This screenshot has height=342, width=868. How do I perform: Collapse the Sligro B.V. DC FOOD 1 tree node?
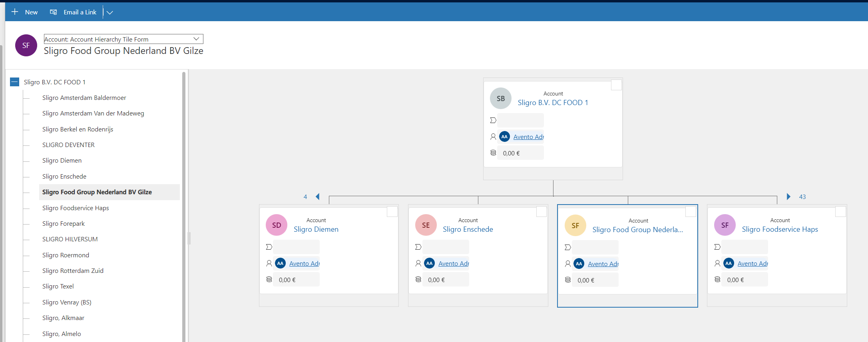pos(15,82)
